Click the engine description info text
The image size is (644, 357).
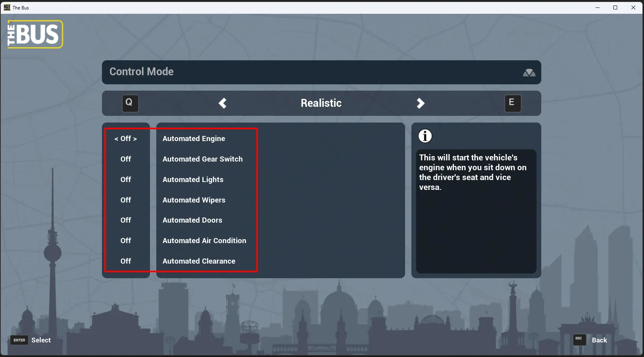(472, 173)
